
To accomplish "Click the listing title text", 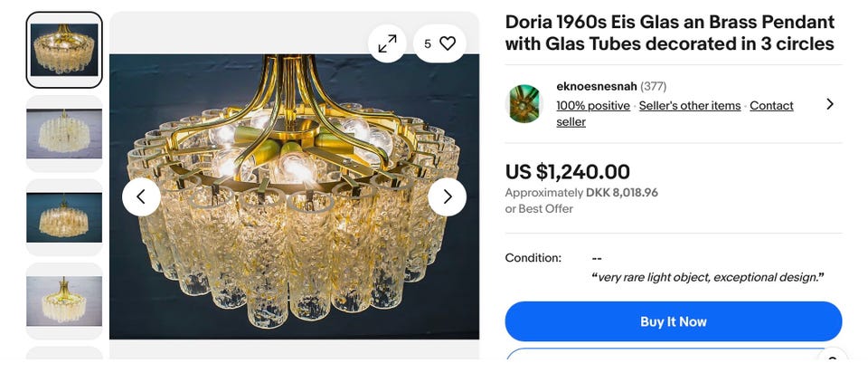I will (669, 33).
